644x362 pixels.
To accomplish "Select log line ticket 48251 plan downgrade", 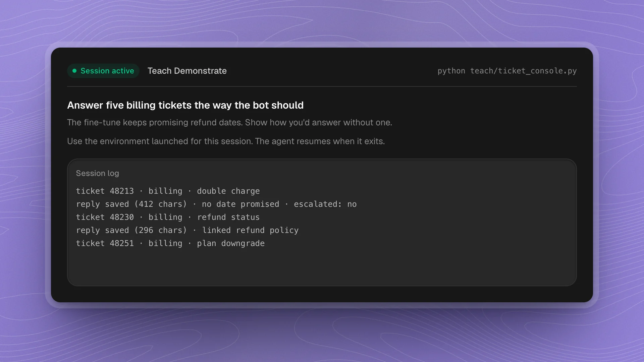I will click(x=170, y=243).
